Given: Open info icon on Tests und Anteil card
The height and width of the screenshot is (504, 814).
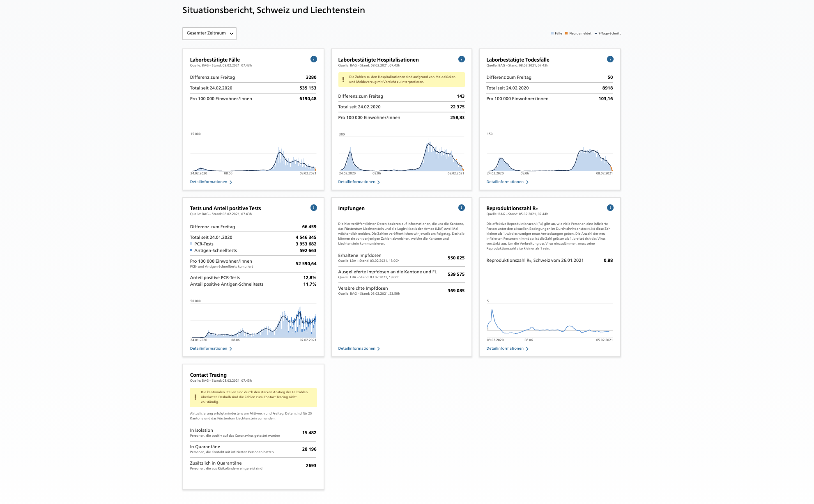Looking at the screenshot, I should 314,208.
